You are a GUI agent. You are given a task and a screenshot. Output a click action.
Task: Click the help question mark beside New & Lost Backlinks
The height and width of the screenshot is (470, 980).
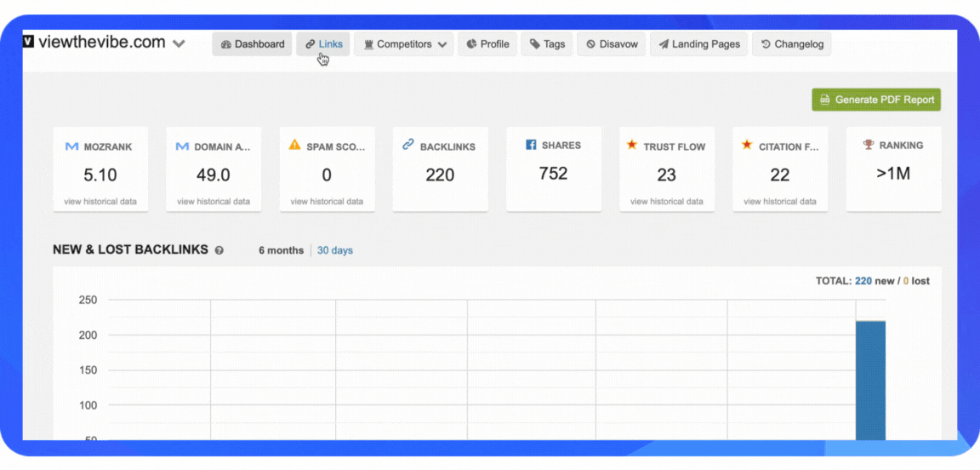(x=219, y=250)
